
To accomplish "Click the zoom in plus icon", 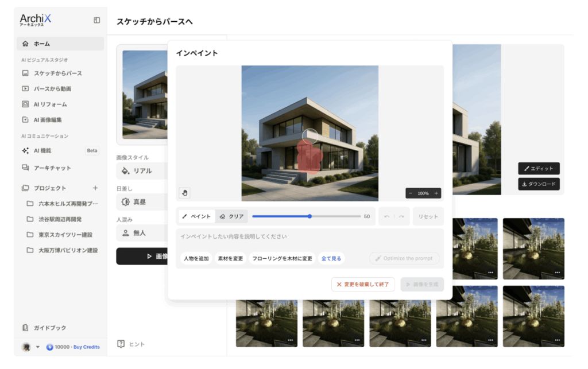I will [436, 193].
